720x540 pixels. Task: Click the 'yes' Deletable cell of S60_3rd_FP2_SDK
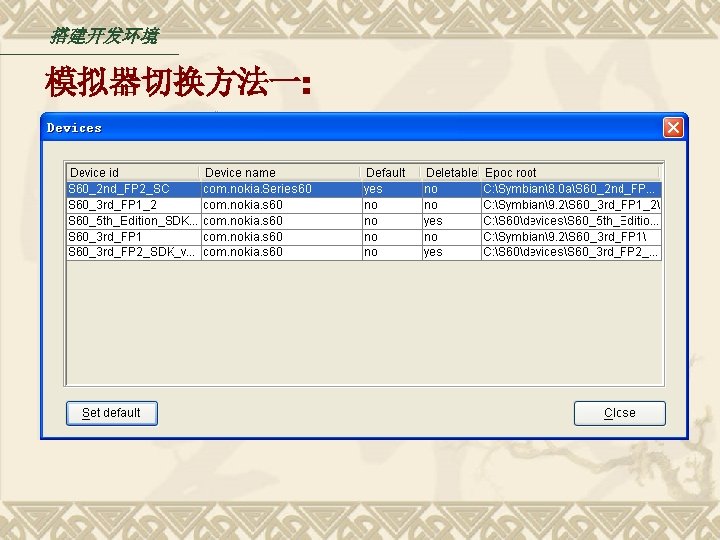tap(452, 252)
